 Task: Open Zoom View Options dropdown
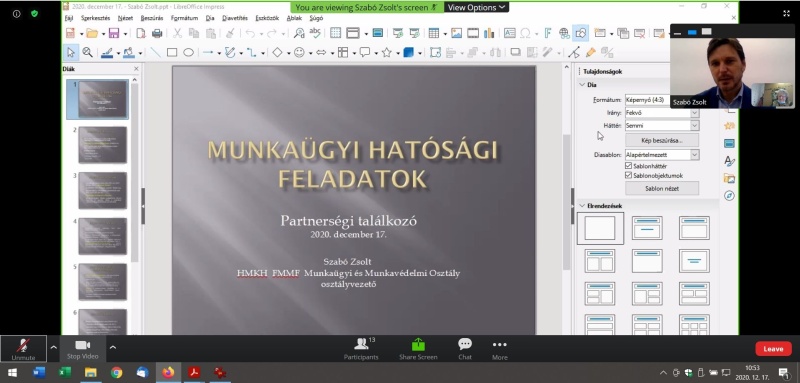476,7
